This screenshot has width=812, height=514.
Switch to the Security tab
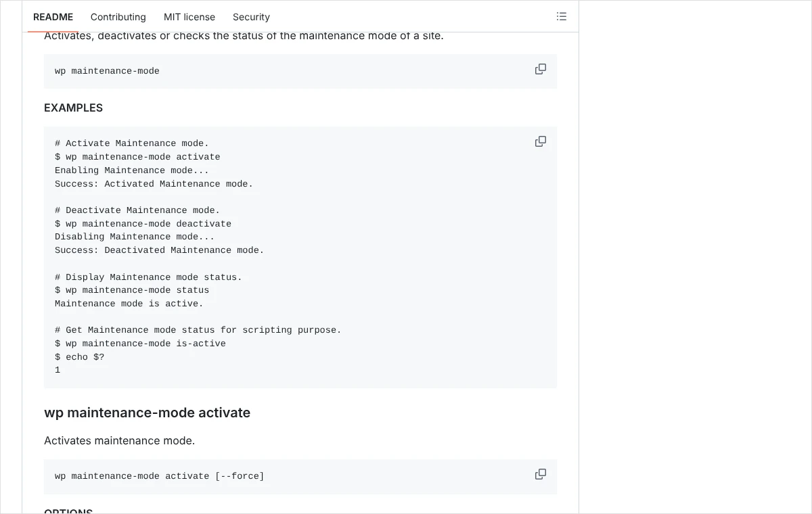point(251,17)
